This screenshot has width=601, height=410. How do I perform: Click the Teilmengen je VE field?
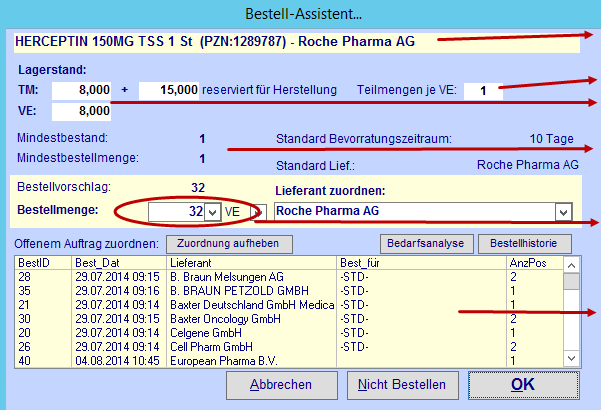(x=483, y=91)
